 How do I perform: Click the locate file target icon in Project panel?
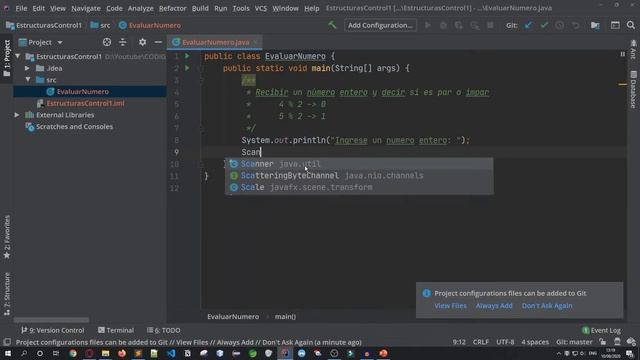pyautogui.click(x=107, y=42)
